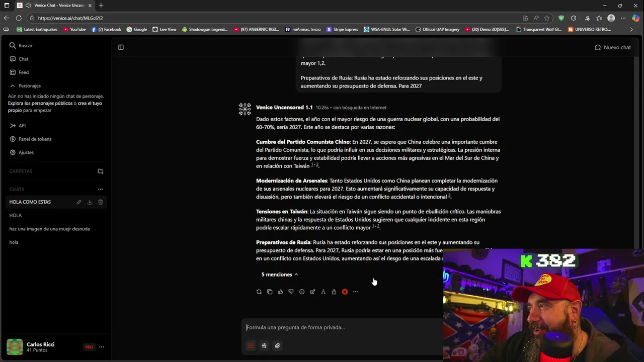Share the response
This screenshot has width=644, height=362.
click(x=334, y=292)
